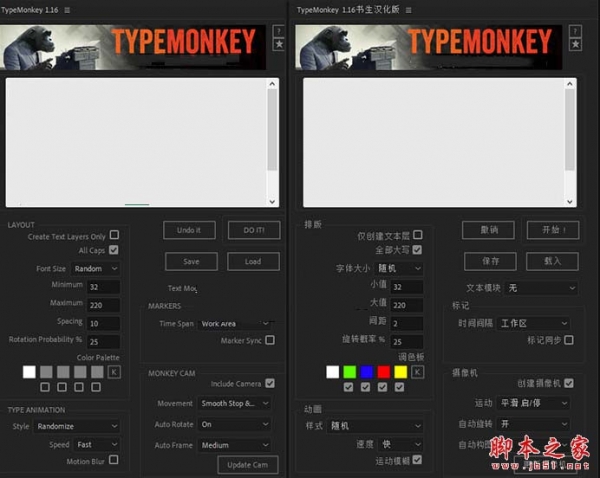This screenshot has height=478, width=600.
Task: Enable Create Text Layers Only checkbox
Action: 114,234
